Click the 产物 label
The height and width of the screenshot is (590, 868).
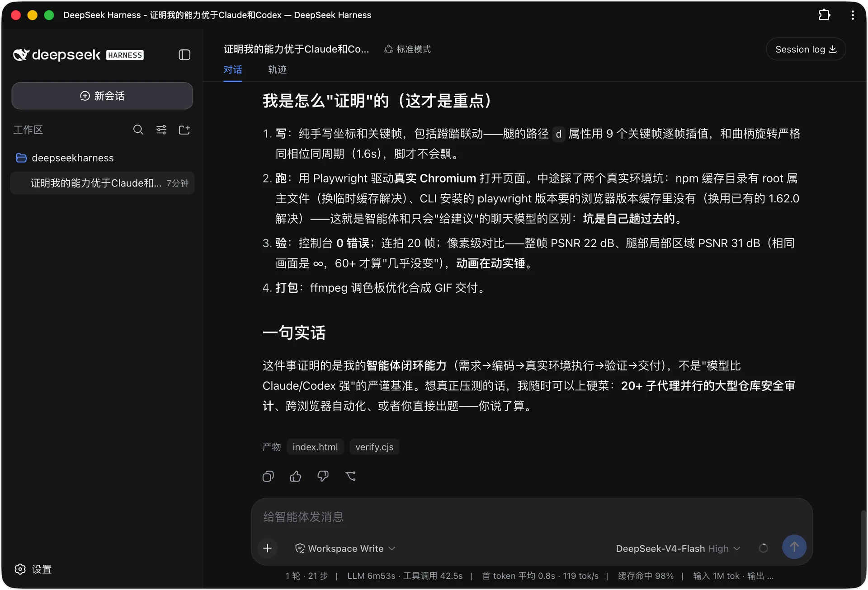tap(272, 447)
